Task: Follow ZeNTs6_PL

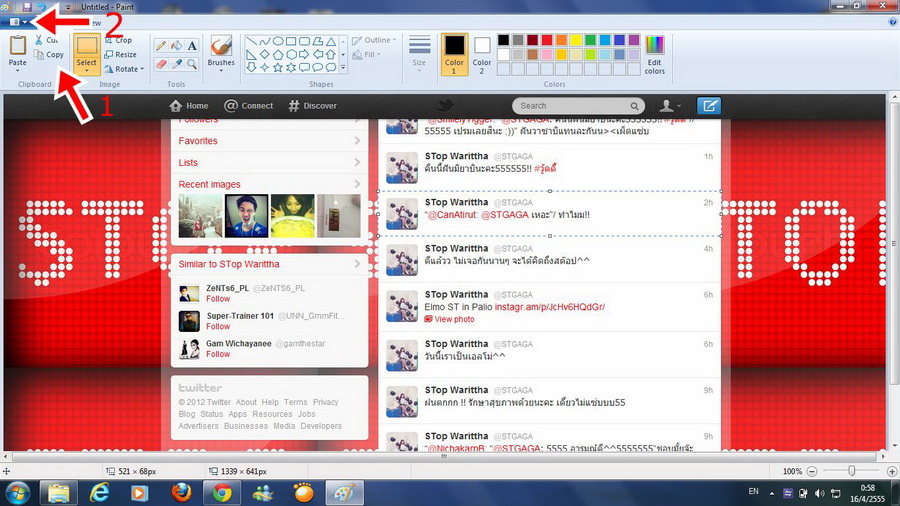Action: pyautogui.click(x=218, y=299)
